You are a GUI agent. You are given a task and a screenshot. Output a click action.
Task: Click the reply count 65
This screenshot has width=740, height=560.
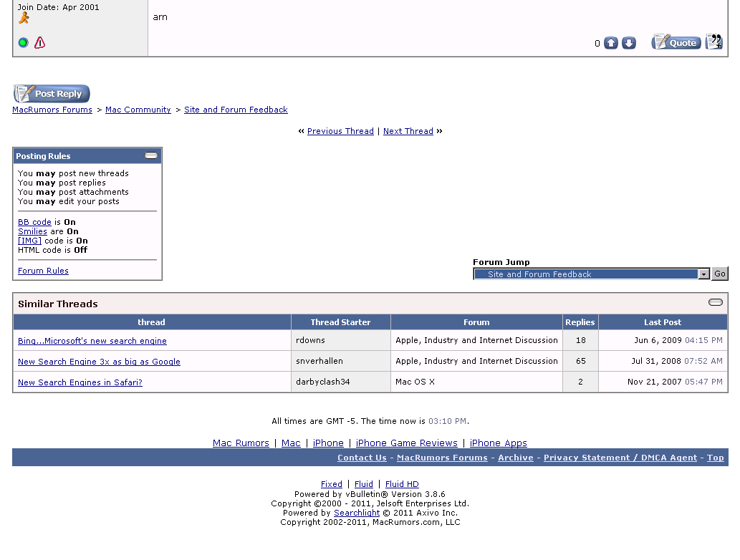580,361
